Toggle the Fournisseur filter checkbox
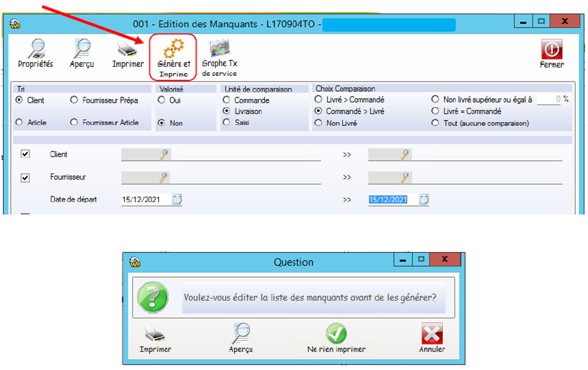Image resolution: width=588 pixels, height=370 pixels. 25,178
